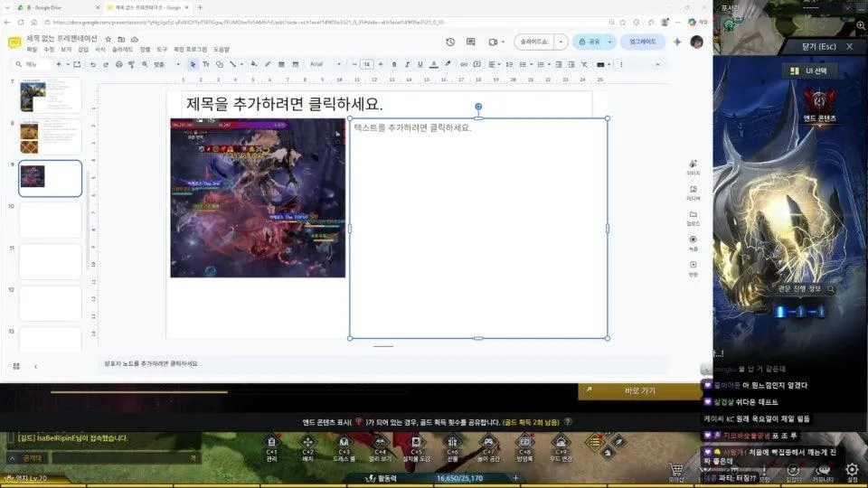Add a comment from toolbar
Screen dimensions: 868x488
pyautogui.click(x=477, y=65)
